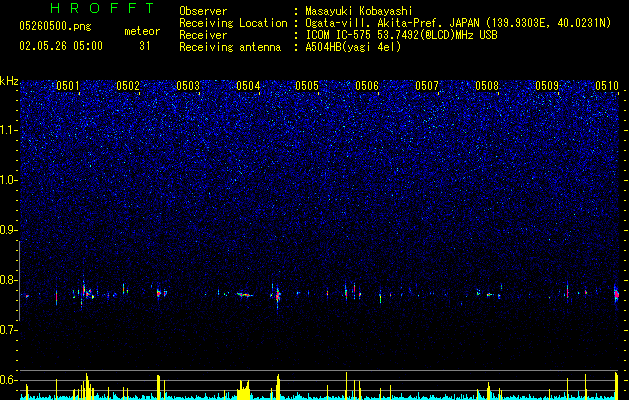This screenshot has height=400, width=629.
Task: Click the Receiver field label
Action: 203,35
